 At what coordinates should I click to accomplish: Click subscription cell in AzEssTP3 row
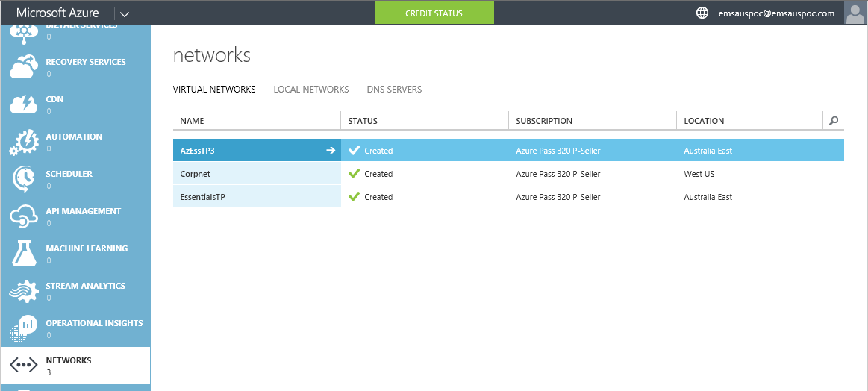coord(558,151)
